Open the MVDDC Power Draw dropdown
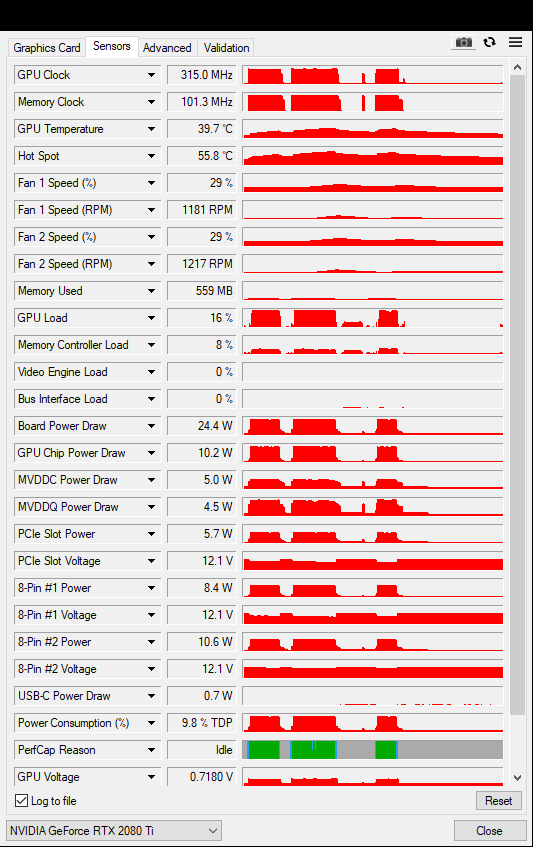 [x=151, y=480]
